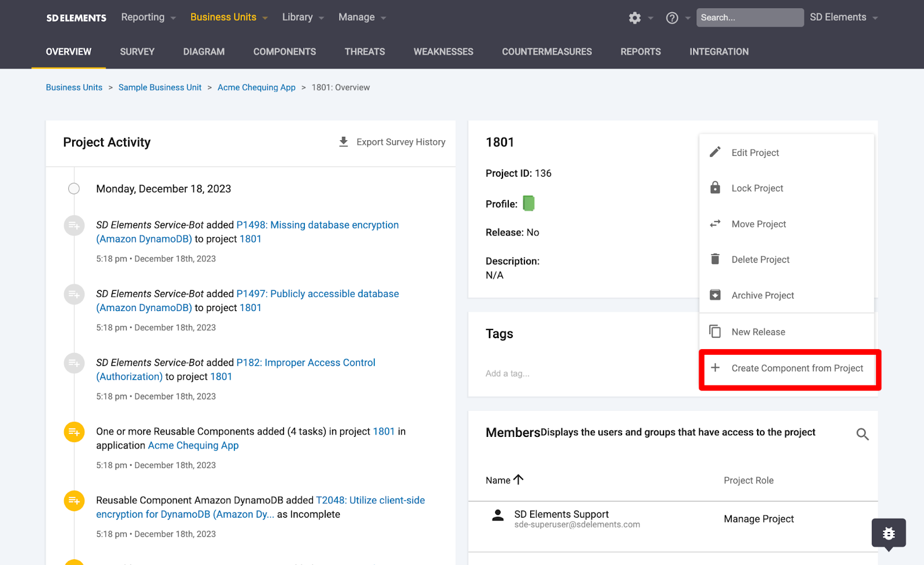Click the Sample Business Unit breadcrumb link

coord(160,88)
